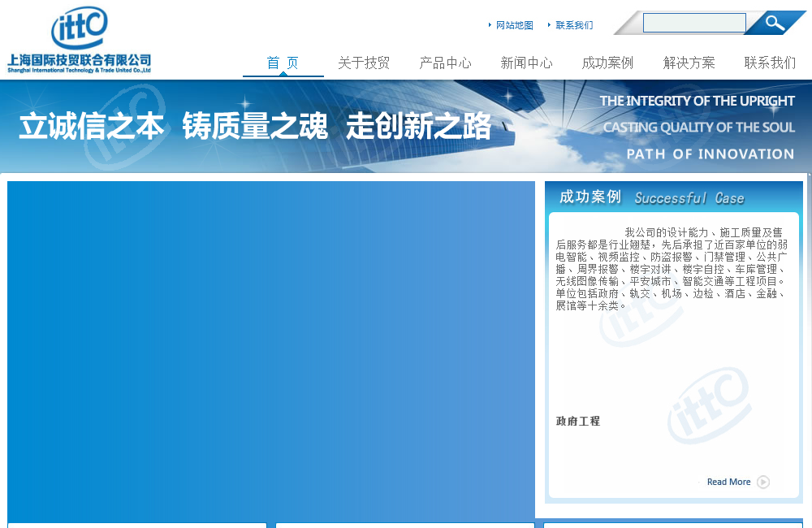The height and width of the screenshot is (528, 812).
Task: Open the 网站地图 sitemap link
Action: pos(515,25)
